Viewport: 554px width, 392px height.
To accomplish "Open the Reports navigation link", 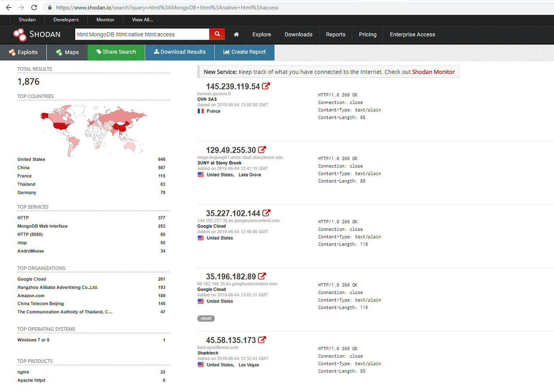I will pos(336,34).
